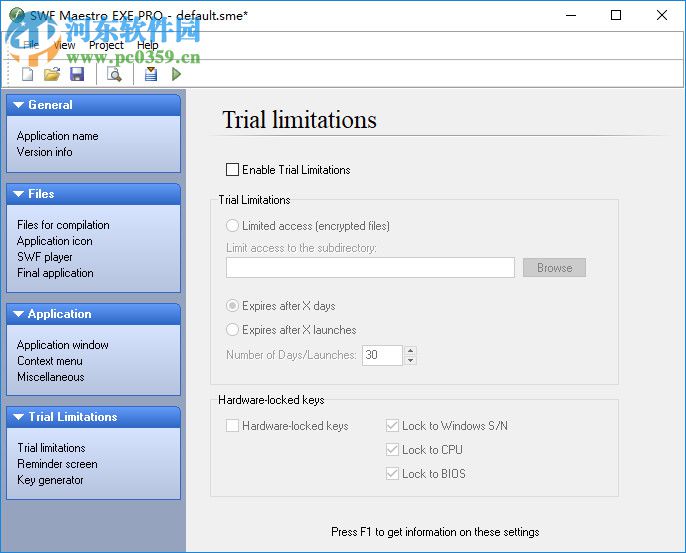Select Limited access (encrypted files) radio

(232, 226)
